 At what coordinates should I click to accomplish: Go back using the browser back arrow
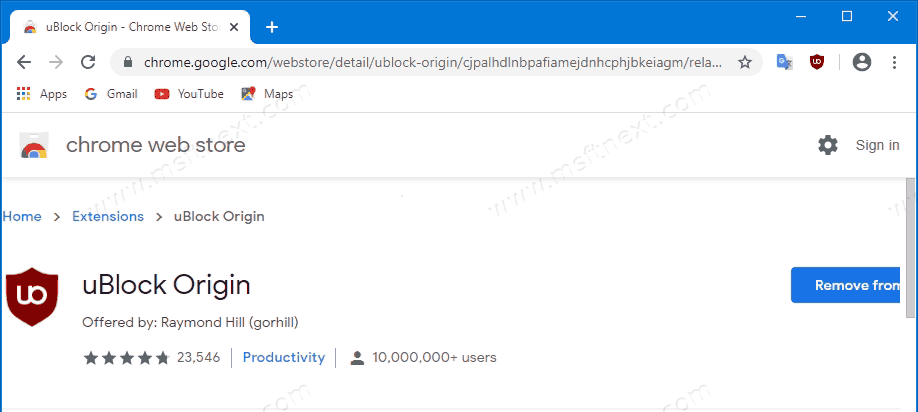coord(24,62)
